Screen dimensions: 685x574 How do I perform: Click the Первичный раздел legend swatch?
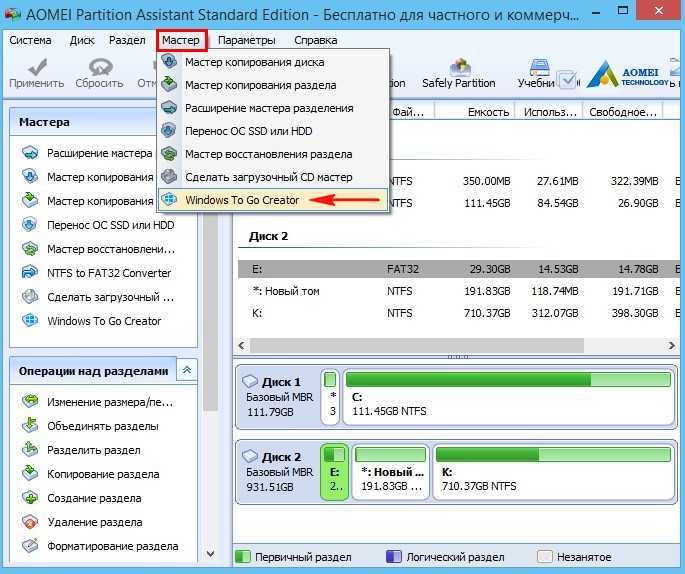[242, 557]
